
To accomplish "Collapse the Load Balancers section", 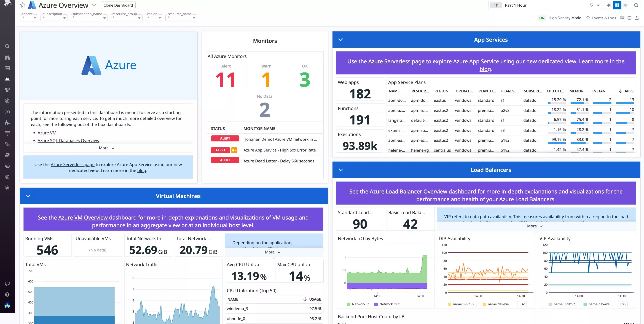I will pos(340,170).
